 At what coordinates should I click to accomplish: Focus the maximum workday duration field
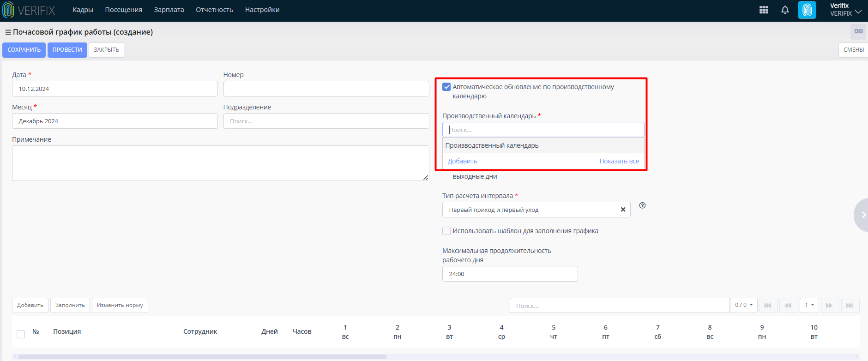tap(510, 274)
